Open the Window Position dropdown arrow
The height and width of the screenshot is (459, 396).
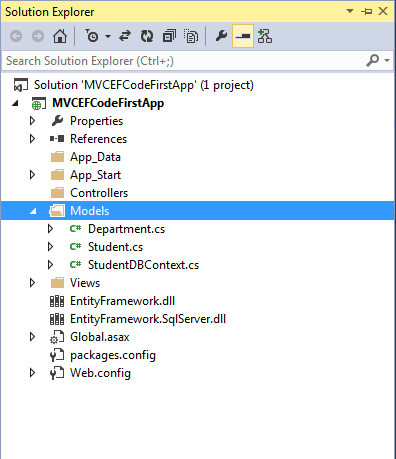350,11
